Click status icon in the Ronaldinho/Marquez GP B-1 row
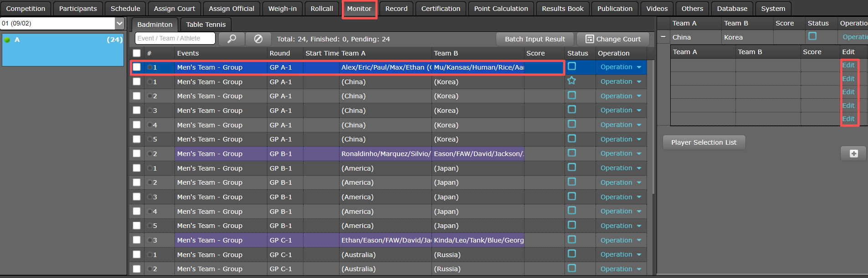The height and width of the screenshot is (278, 868). (572, 153)
